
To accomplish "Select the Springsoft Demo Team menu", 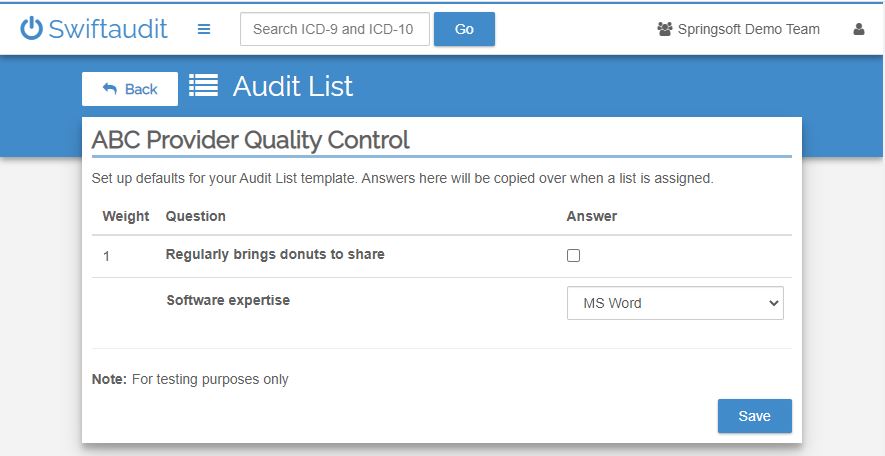I will (x=739, y=29).
